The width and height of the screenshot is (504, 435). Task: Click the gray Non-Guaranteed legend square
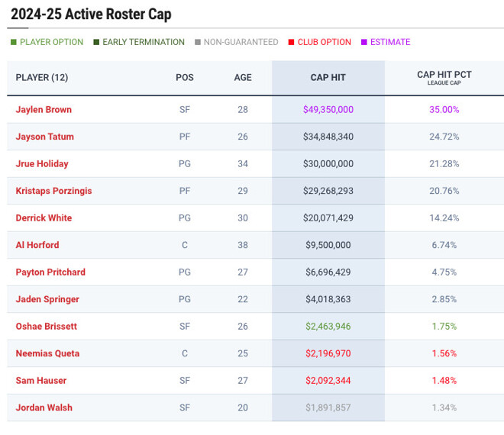pos(198,42)
